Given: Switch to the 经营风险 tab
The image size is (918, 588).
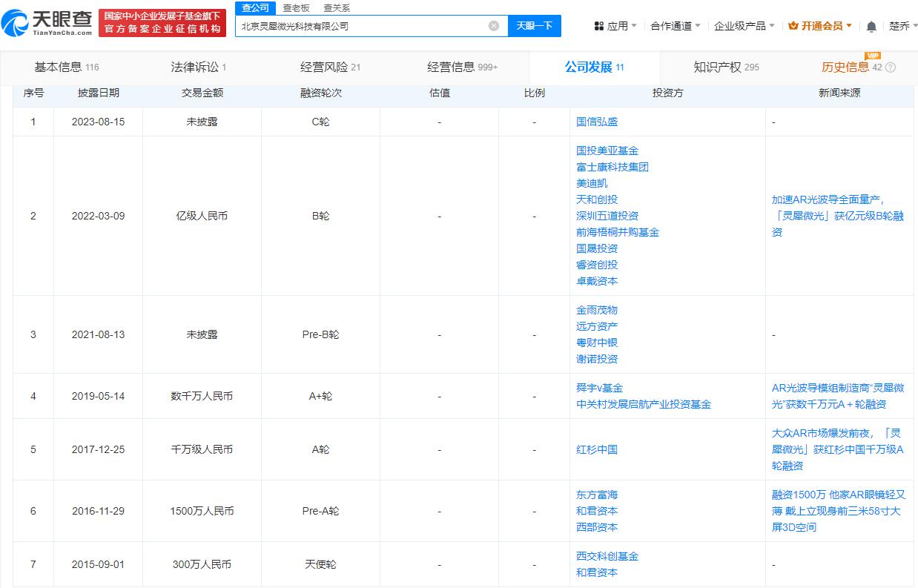Looking at the screenshot, I should click(x=330, y=67).
